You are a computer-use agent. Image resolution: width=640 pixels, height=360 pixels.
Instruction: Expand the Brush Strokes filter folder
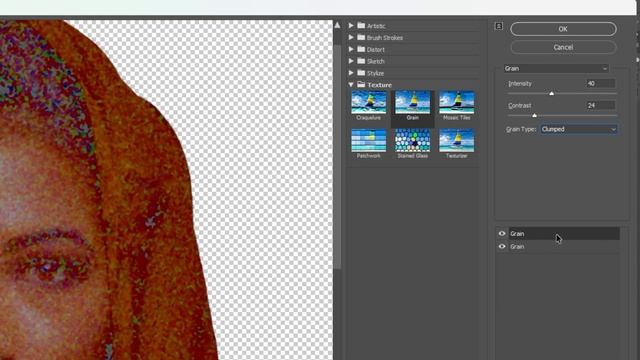click(x=351, y=37)
